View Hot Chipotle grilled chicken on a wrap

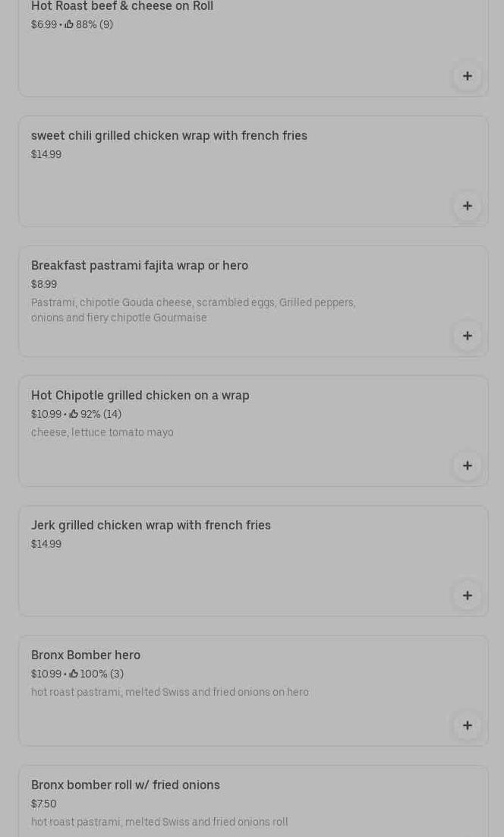click(x=140, y=395)
